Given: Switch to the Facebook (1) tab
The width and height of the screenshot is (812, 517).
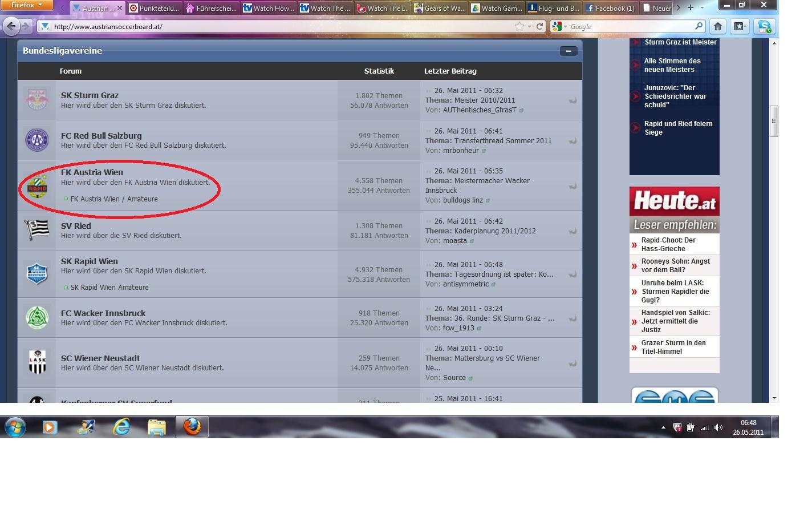Looking at the screenshot, I should coord(611,8).
